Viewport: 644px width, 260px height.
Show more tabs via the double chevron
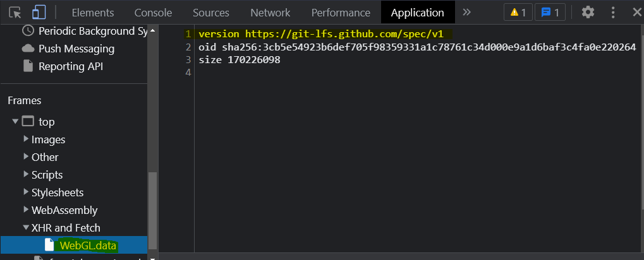[466, 12]
